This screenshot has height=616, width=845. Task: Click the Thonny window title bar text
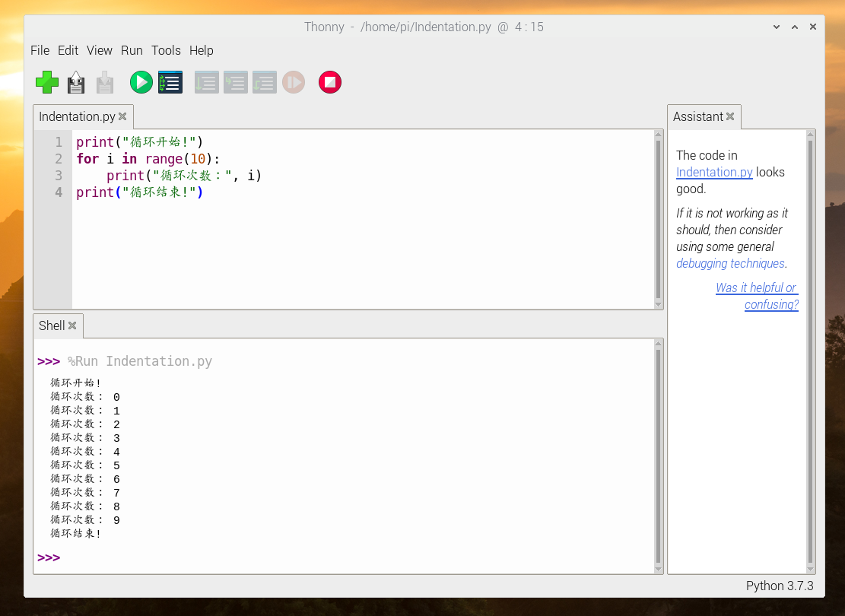[424, 27]
